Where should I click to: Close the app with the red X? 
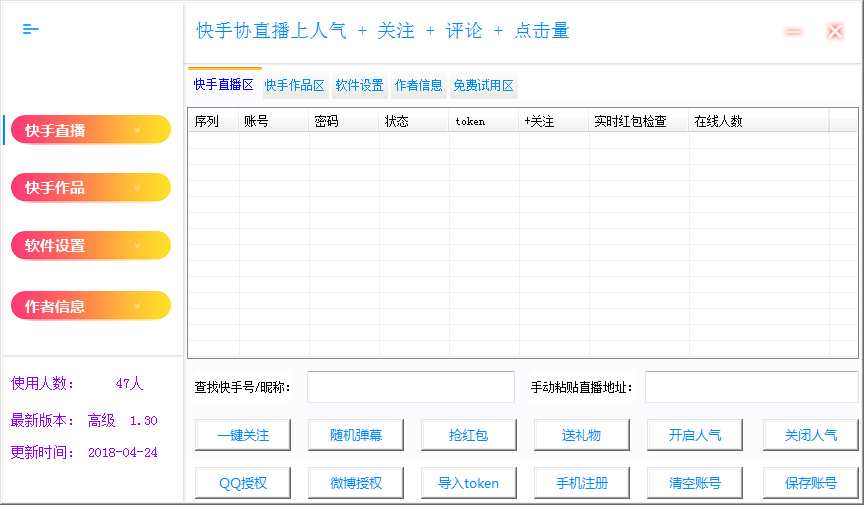835,31
